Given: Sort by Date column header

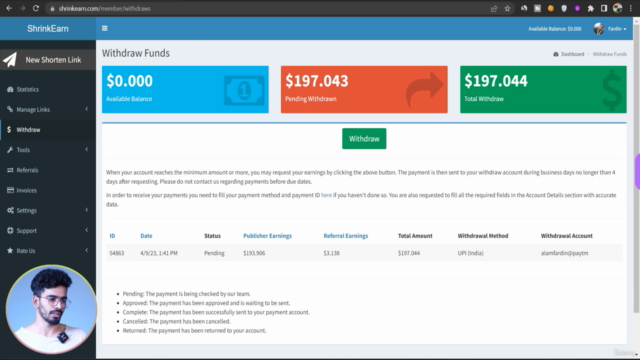Looking at the screenshot, I should (146, 236).
